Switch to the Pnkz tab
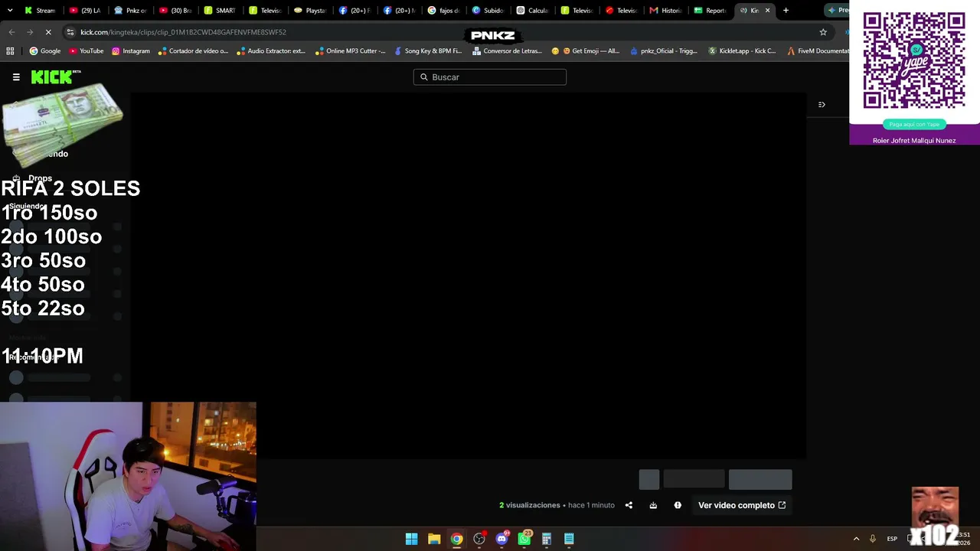The height and width of the screenshot is (551, 980). (x=129, y=11)
